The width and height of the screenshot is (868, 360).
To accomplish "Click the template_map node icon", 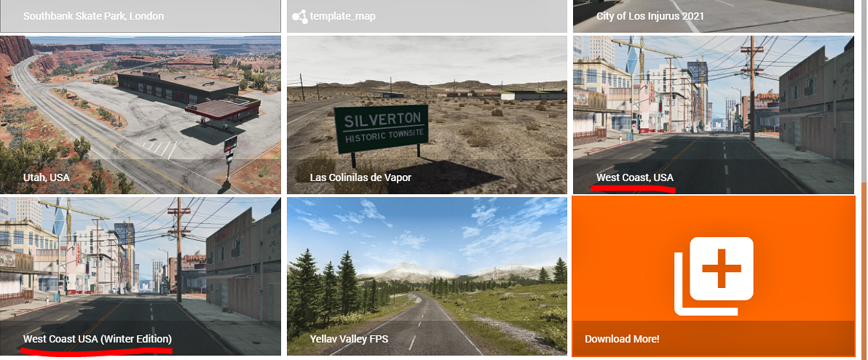I will [x=299, y=17].
